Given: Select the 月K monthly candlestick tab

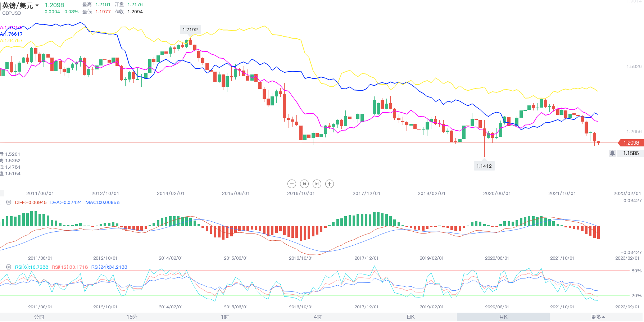Looking at the screenshot, I should click(503, 317).
